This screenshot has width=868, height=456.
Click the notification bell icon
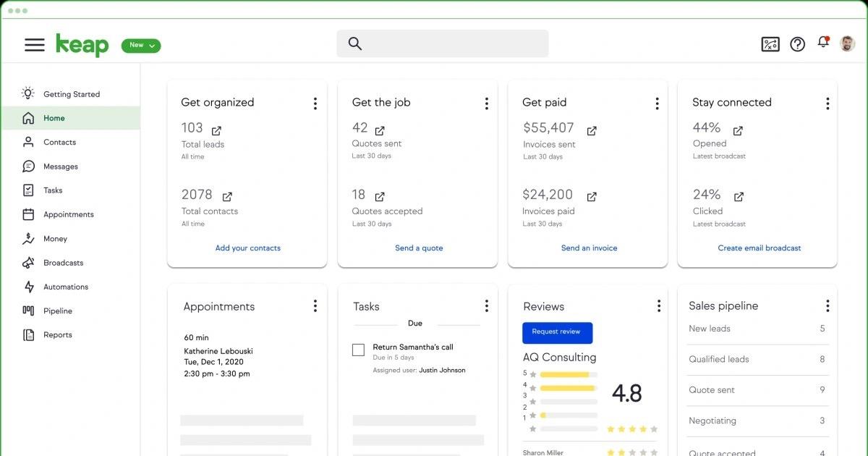click(822, 43)
